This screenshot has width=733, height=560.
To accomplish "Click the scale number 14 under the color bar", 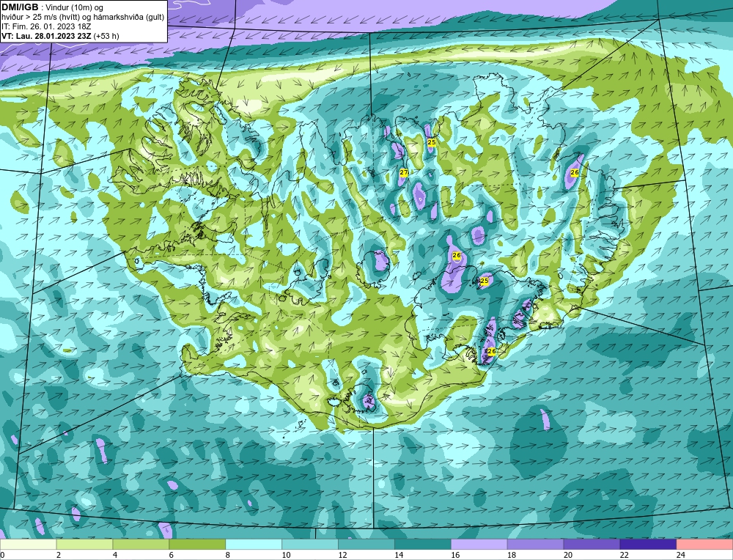I will coord(399,555).
